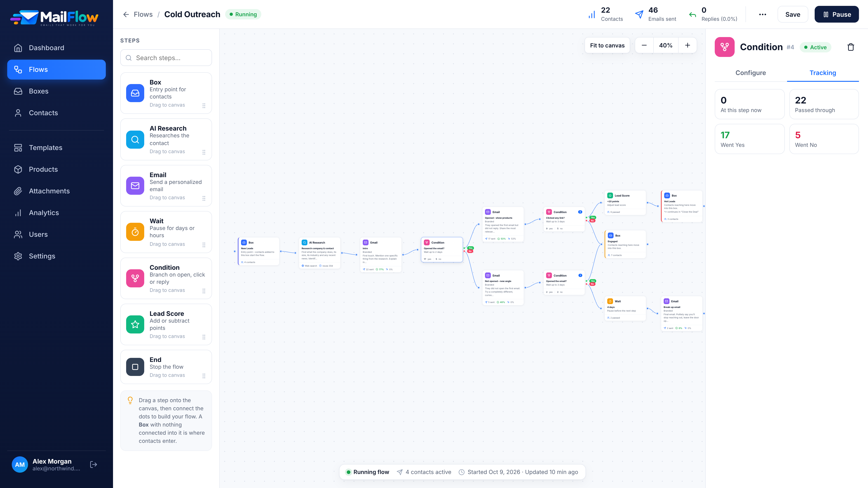Click the Active status badge on the Condition #4 panel
This screenshot has width=868, height=488.
(x=815, y=47)
